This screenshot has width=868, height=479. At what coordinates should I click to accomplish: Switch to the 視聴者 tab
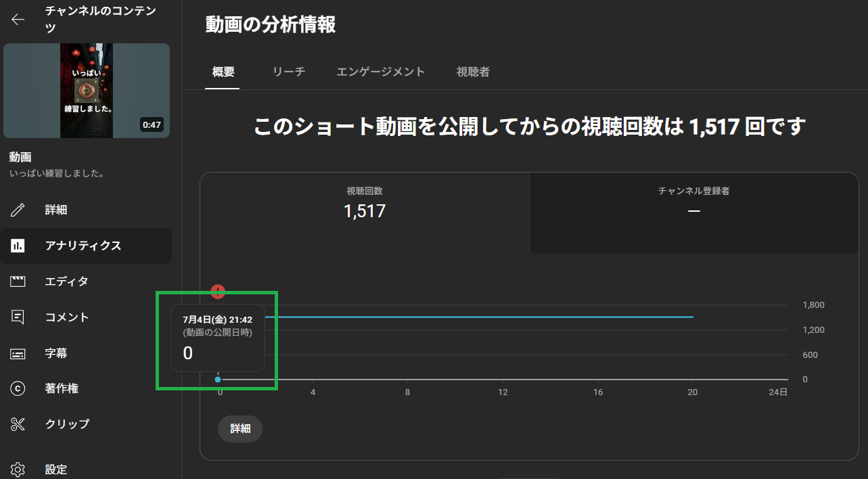[473, 72]
